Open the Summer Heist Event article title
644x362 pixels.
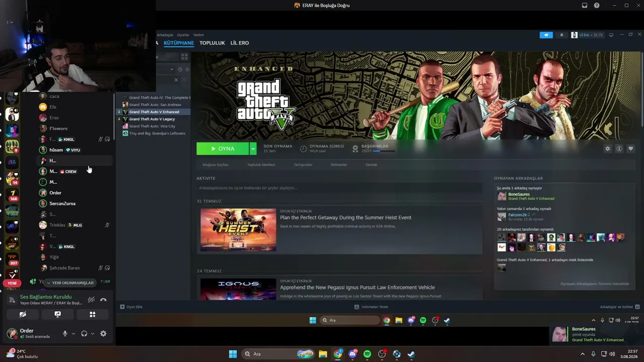[x=346, y=218]
